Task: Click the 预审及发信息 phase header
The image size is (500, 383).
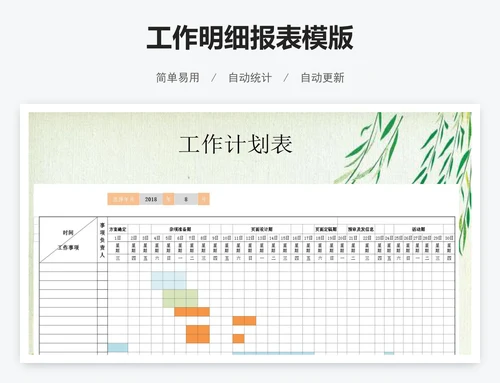Action: [361, 229]
